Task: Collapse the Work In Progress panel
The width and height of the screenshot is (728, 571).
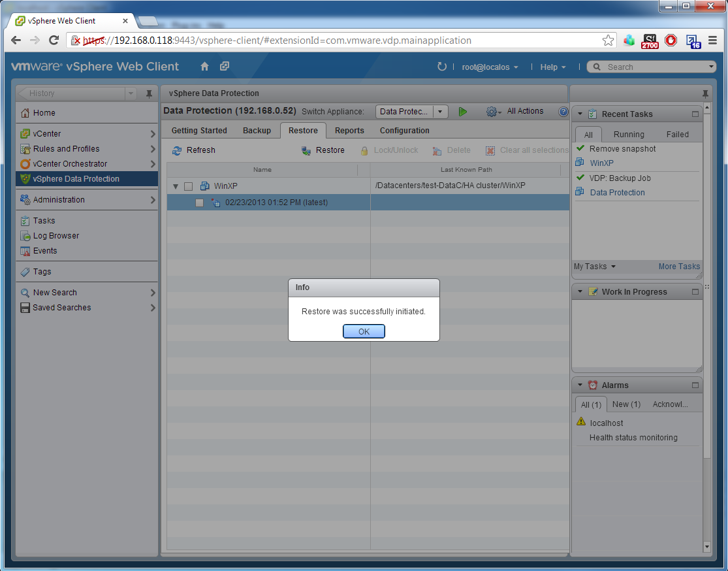Action: coord(580,292)
